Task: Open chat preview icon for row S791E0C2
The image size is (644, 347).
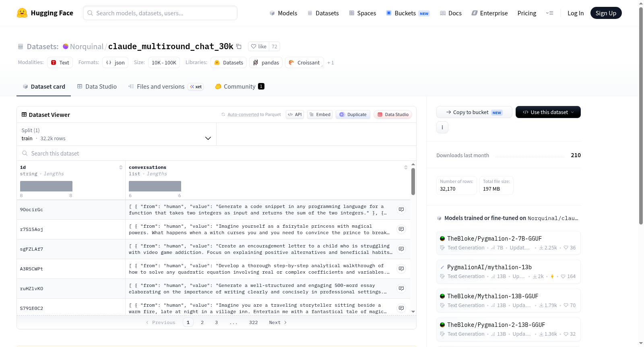Action: pos(401,308)
